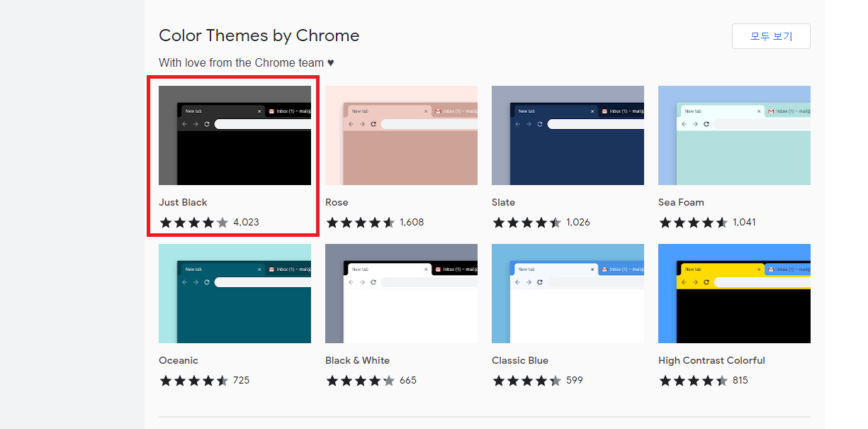Screen dimensions: 868x429
Task: Open the Rose theme thumbnail
Action: (401, 135)
